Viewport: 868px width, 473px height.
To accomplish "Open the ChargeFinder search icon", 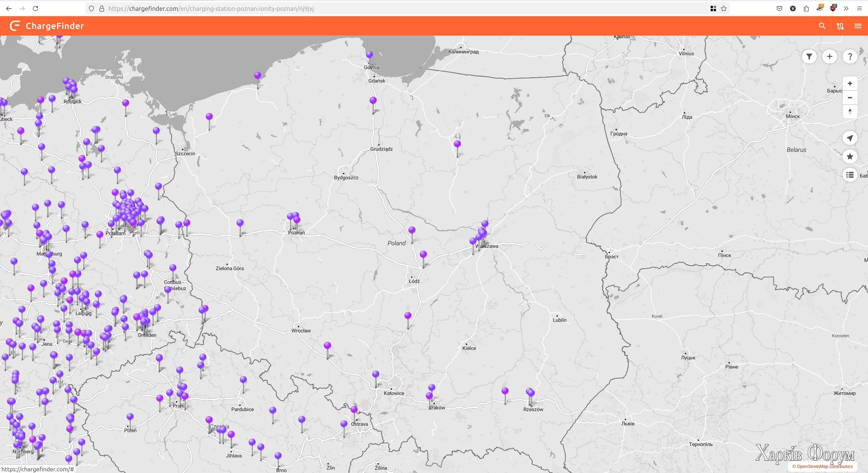I will click(822, 26).
